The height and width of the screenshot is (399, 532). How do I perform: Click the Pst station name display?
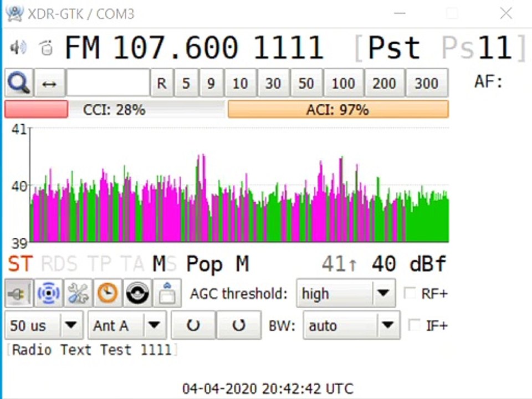(x=394, y=48)
